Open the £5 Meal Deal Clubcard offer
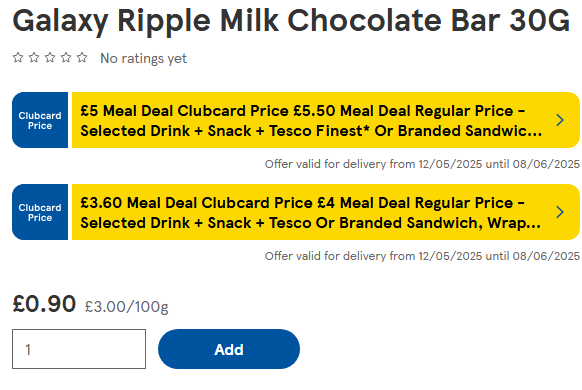 326,120
